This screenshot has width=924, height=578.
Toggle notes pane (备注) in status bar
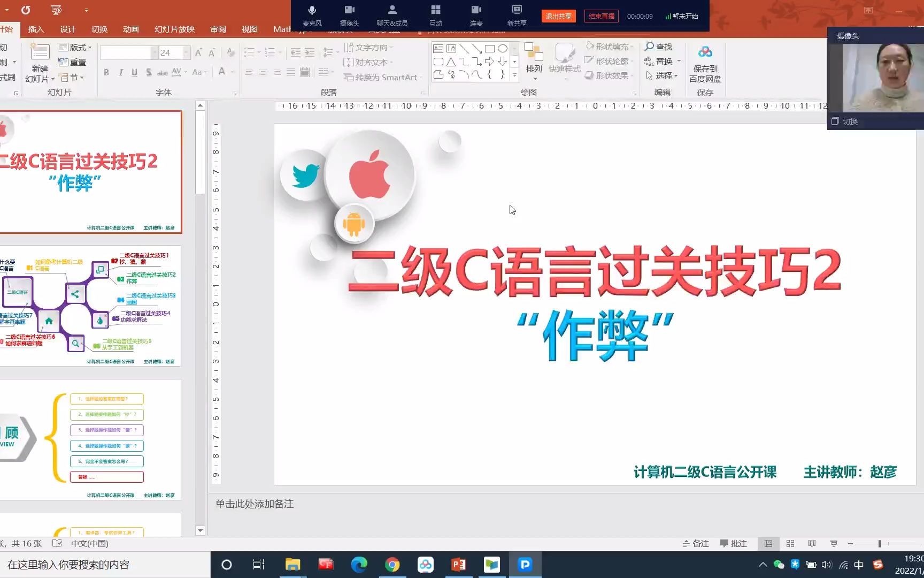pos(696,544)
